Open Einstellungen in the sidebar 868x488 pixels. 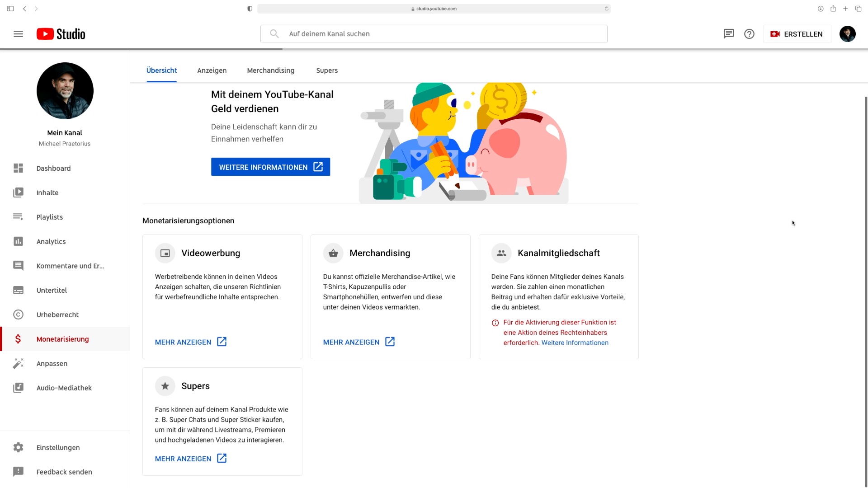click(65, 447)
